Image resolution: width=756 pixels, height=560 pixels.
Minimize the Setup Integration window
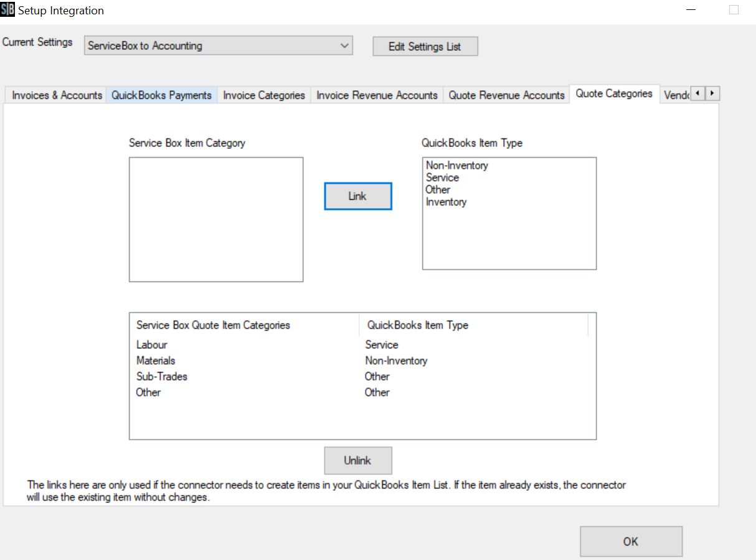[691, 10]
